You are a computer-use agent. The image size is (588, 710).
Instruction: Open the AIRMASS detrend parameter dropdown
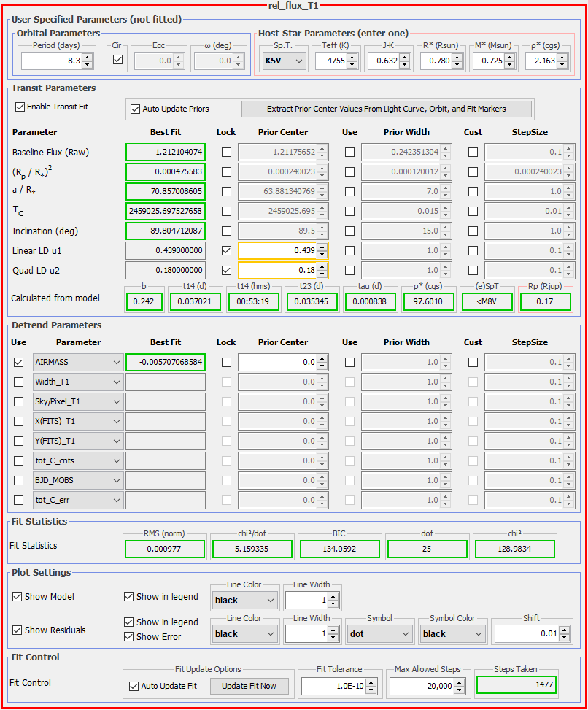point(78,362)
